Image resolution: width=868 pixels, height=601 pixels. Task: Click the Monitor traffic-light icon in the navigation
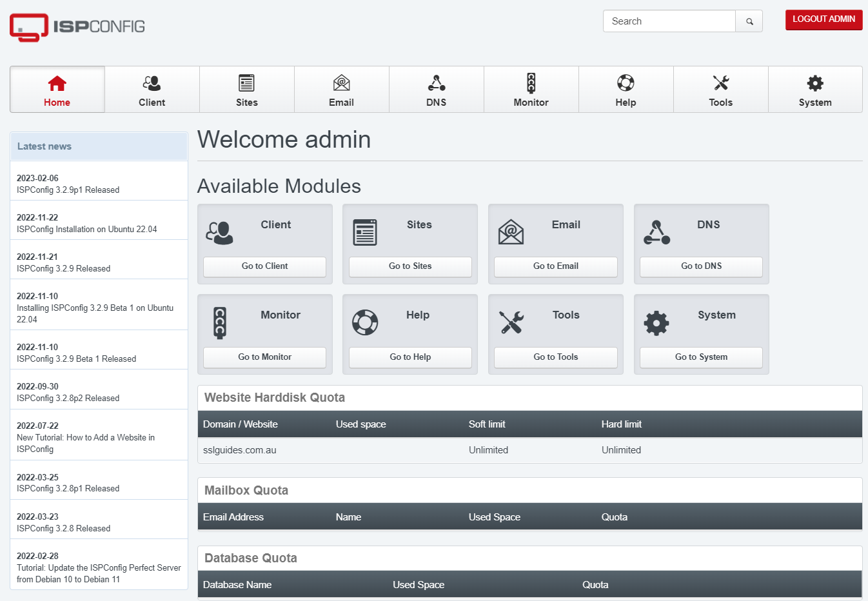531,83
